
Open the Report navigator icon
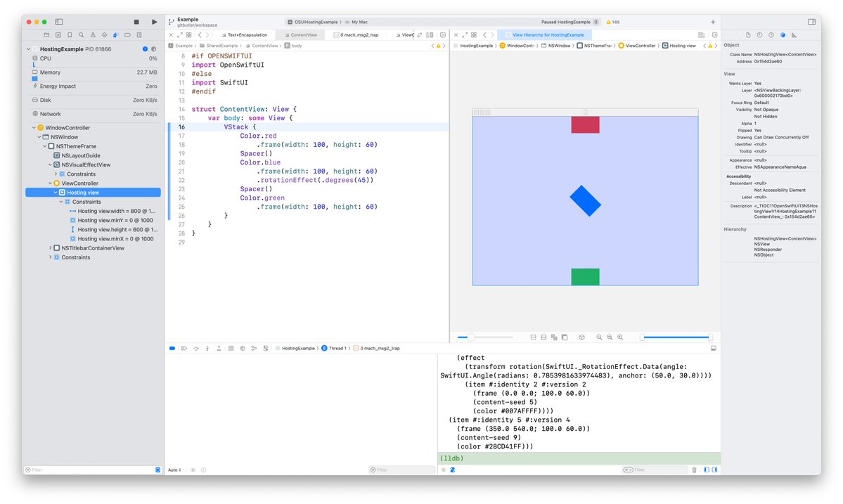click(x=139, y=35)
